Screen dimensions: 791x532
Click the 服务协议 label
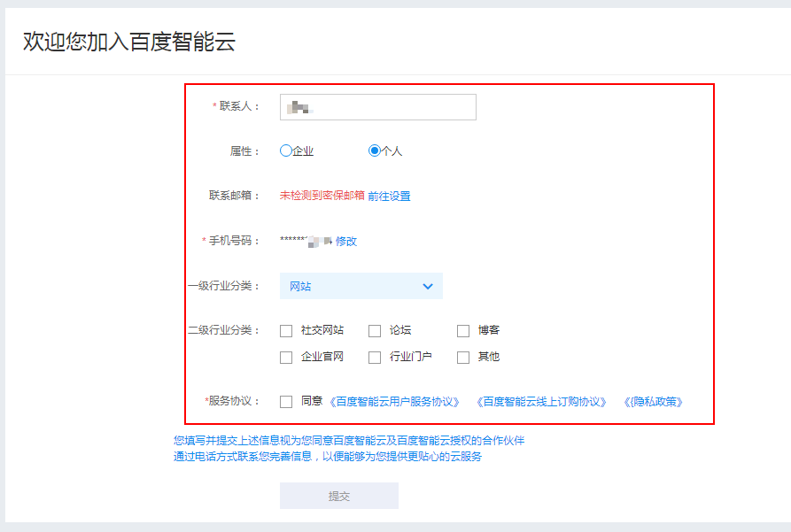[234, 401]
